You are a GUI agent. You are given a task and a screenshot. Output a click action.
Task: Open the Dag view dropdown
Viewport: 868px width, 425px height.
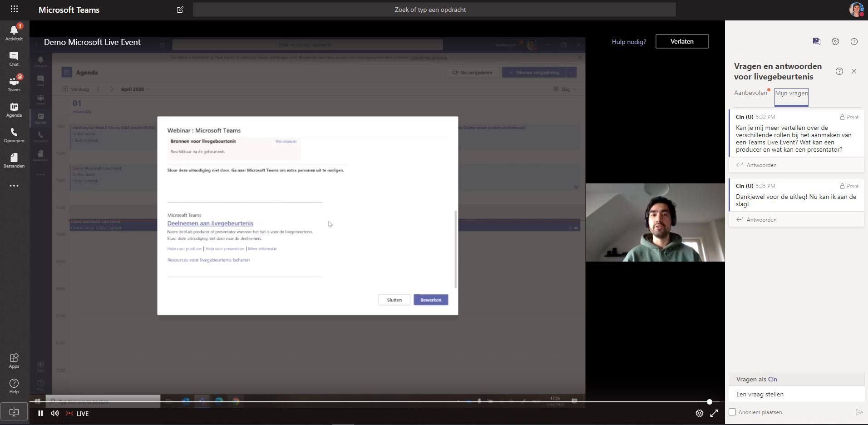(x=565, y=89)
